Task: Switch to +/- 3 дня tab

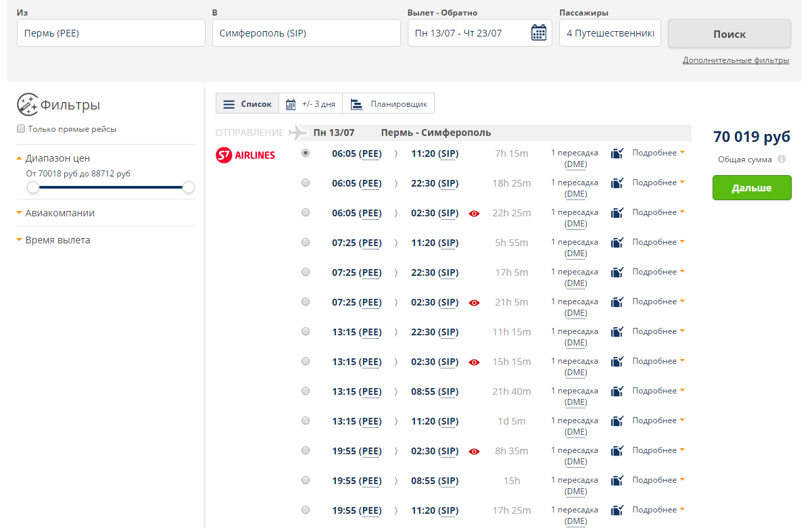Action: tap(311, 103)
